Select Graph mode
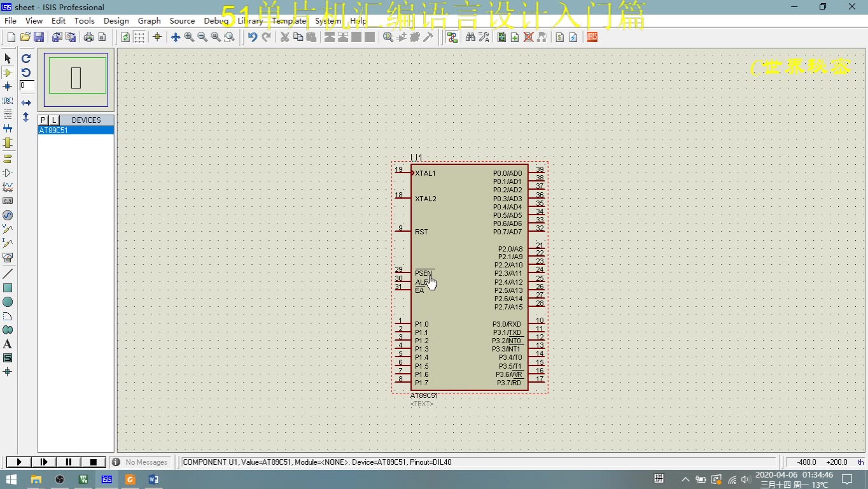The image size is (868, 489). [x=8, y=187]
